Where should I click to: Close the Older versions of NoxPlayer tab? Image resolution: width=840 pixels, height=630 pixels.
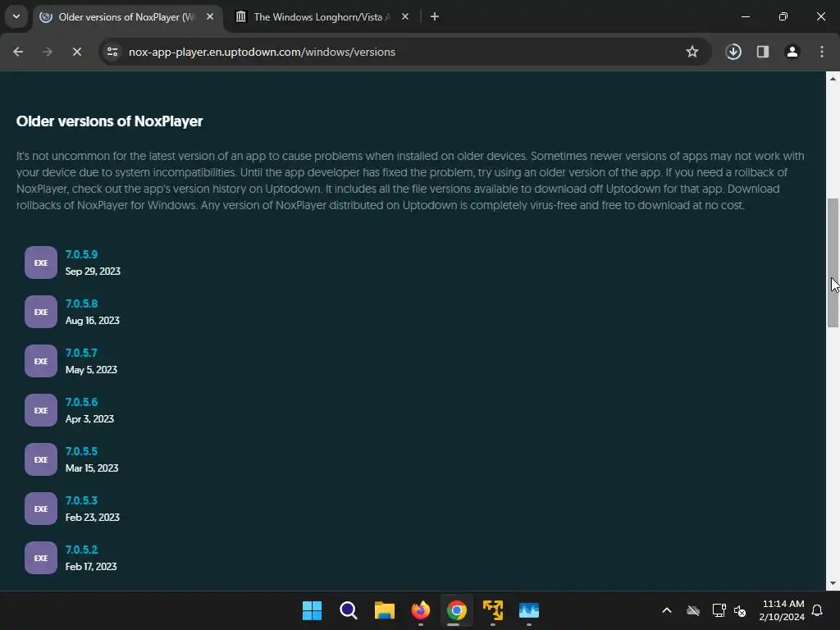(x=210, y=17)
